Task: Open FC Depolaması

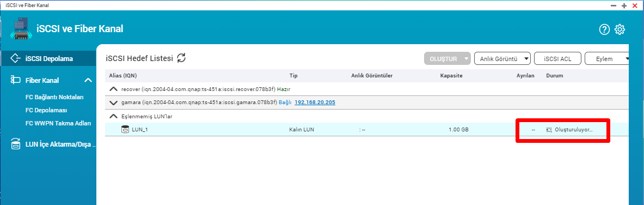Action: (x=46, y=110)
